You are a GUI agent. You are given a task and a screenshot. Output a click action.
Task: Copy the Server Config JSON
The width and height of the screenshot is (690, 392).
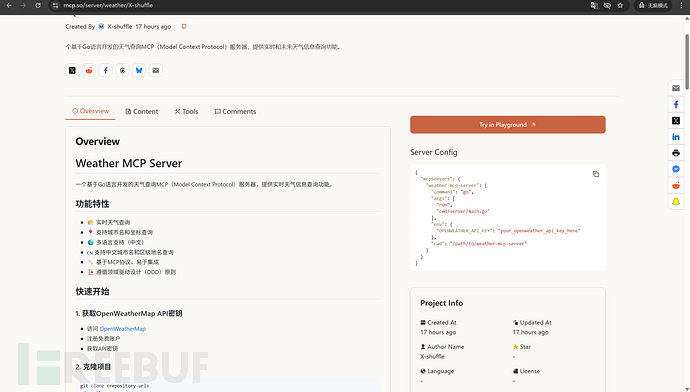click(596, 174)
